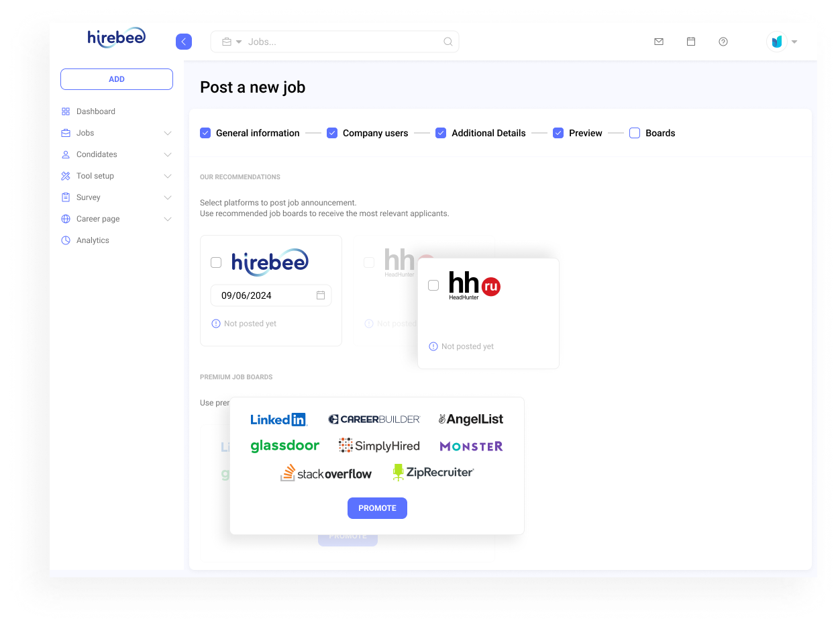Click the help question-mark icon
840x627 pixels.
[x=723, y=41]
